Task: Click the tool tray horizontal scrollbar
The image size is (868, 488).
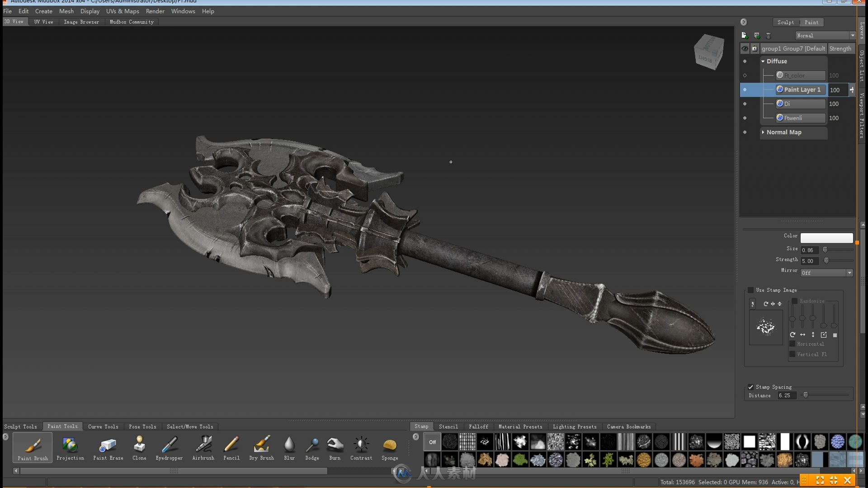Action: [x=174, y=471]
